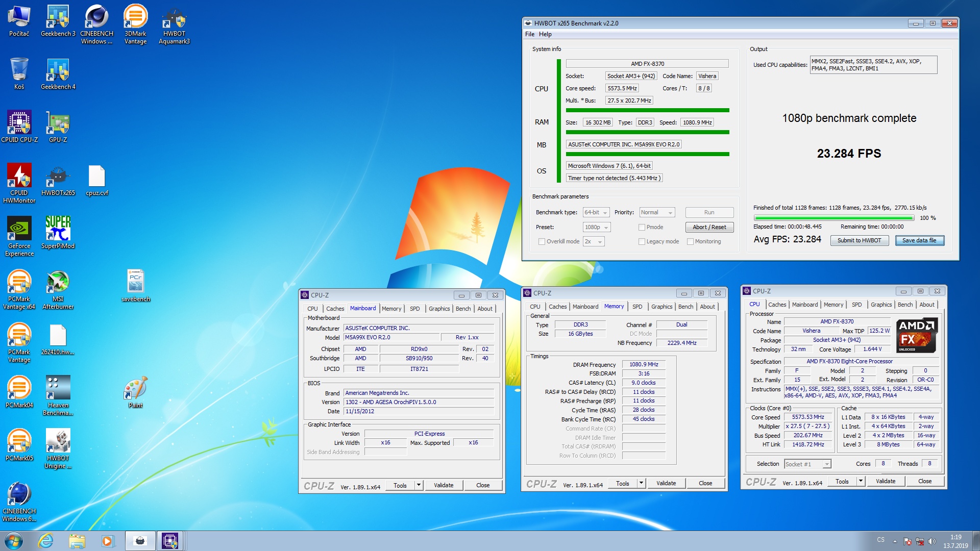Enable the Overkill mode checkbox

click(542, 242)
